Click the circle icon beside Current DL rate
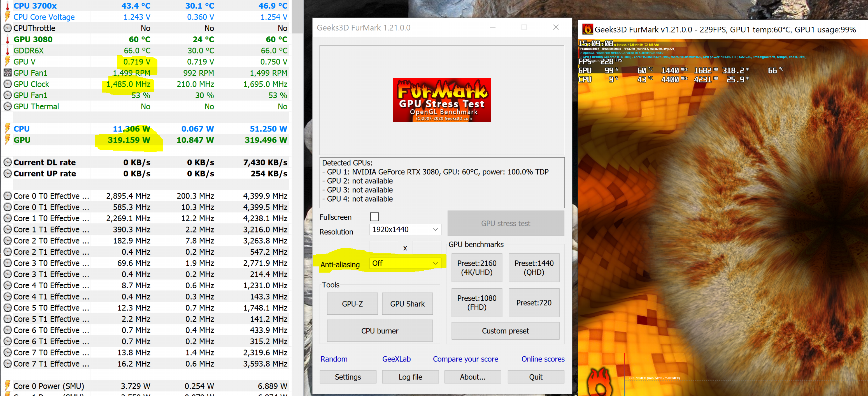Viewport: 868px width, 396px height. click(7, 162)
